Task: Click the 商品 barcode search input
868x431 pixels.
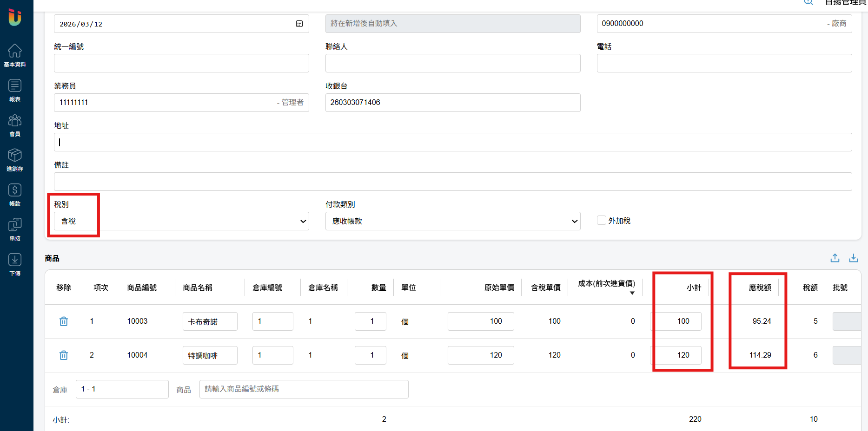Action: coord(304,389)
